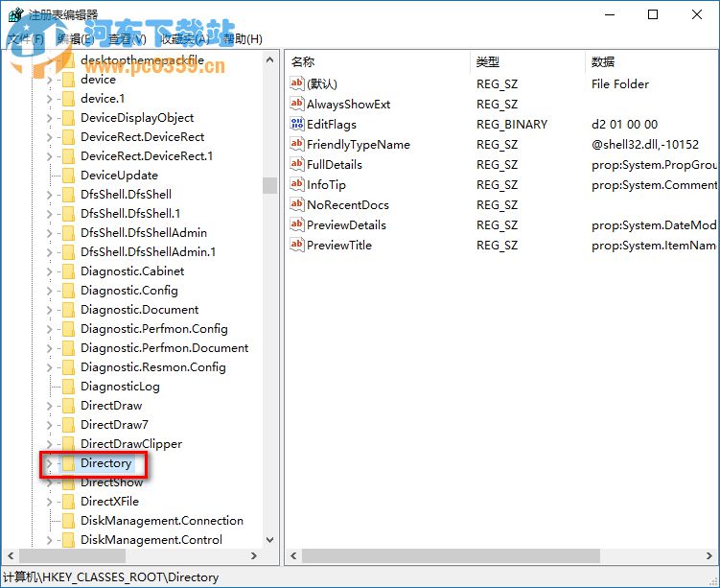The image size is (720, 588).
Task: Click the ab icon of FriendlyTypeName value
Action: click(x=296, y=144)
